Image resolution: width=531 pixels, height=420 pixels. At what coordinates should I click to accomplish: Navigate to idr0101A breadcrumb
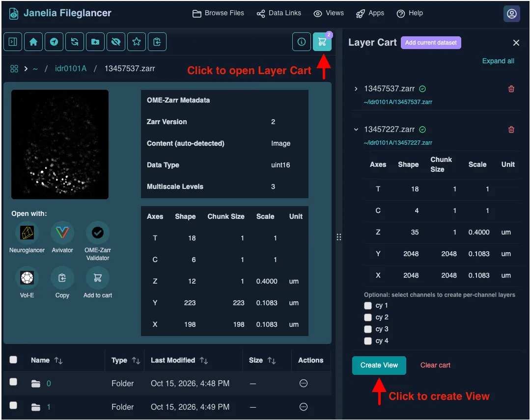[71, 69]
